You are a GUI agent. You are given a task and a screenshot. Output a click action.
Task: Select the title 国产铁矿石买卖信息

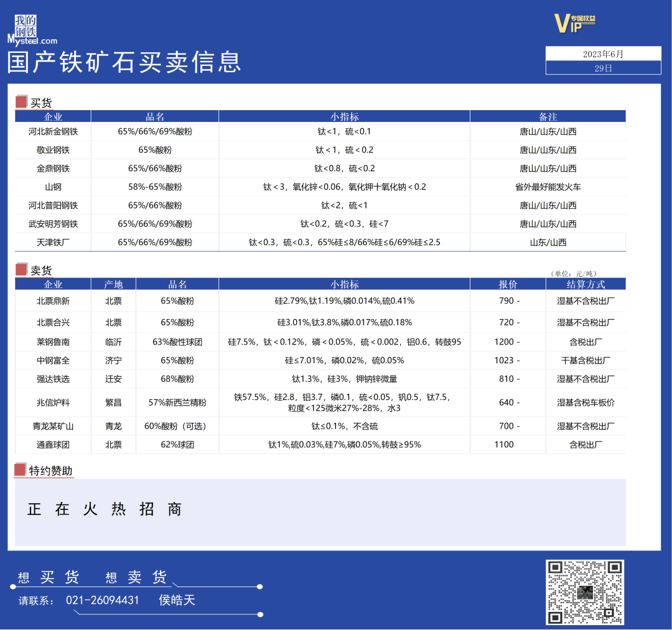point(124,63)
